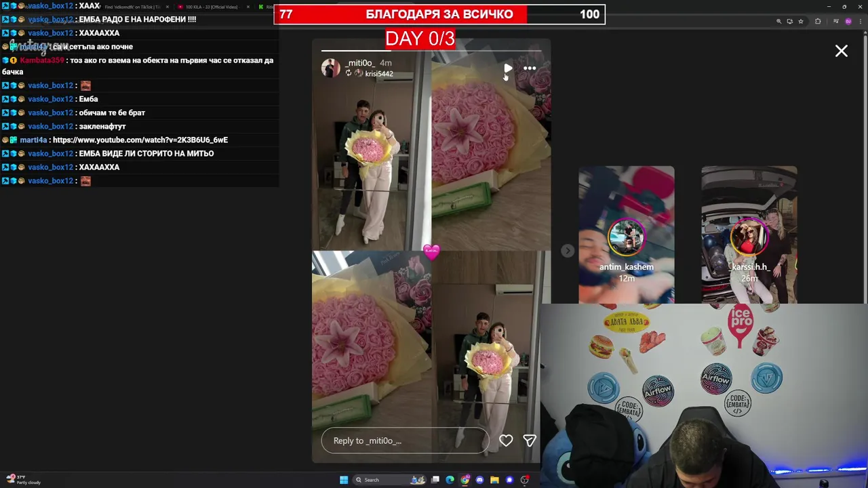Open antim_kashem story preview
Viewport: 868px width, 488px height.
click(627, 235)
